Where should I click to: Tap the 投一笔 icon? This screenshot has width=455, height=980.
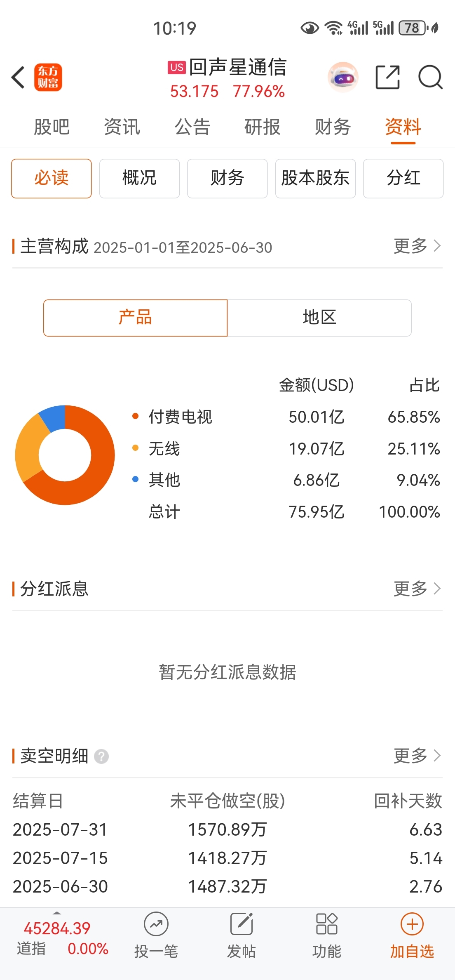pos(156,924)
